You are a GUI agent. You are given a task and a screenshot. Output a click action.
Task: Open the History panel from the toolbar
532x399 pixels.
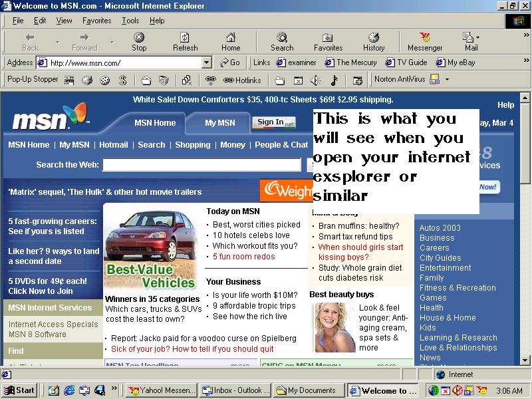[x=374, y=42]
